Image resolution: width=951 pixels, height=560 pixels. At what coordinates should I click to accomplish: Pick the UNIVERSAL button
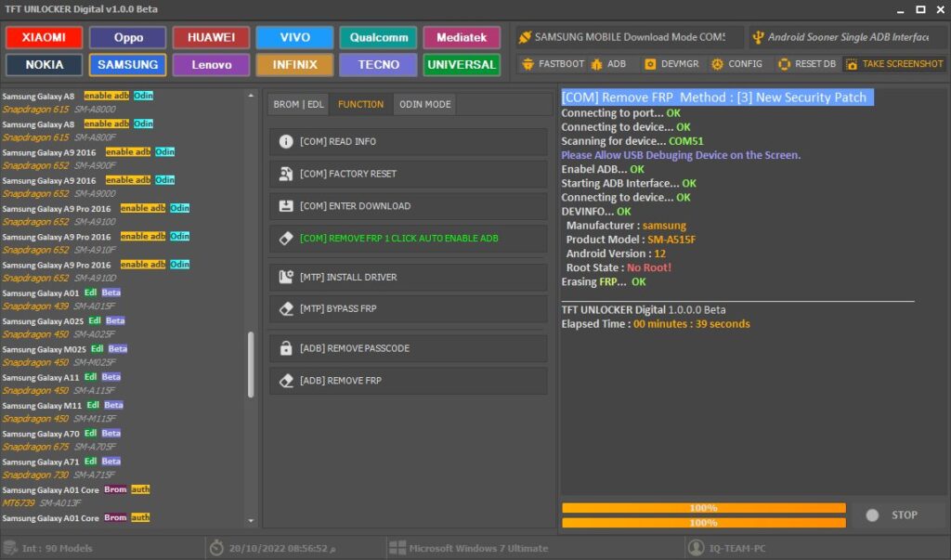tap(462, 64)
